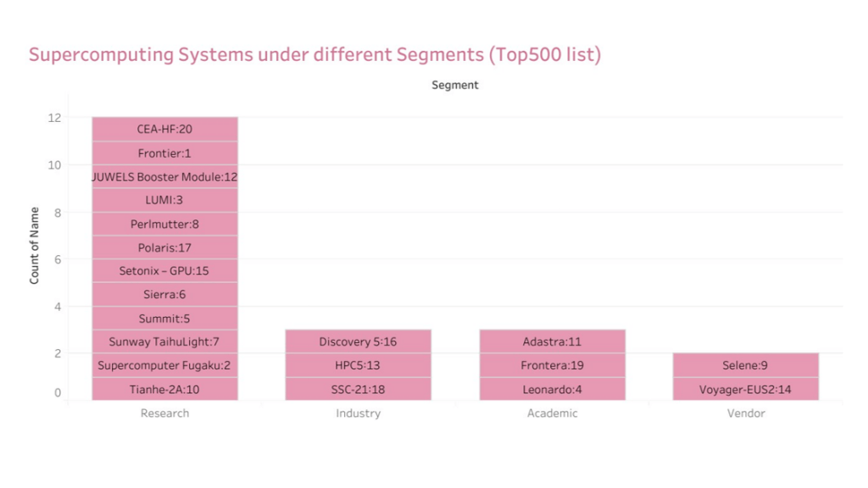Click the Summit:5 bar segment
Screen dimensions: 868x488
164,319
